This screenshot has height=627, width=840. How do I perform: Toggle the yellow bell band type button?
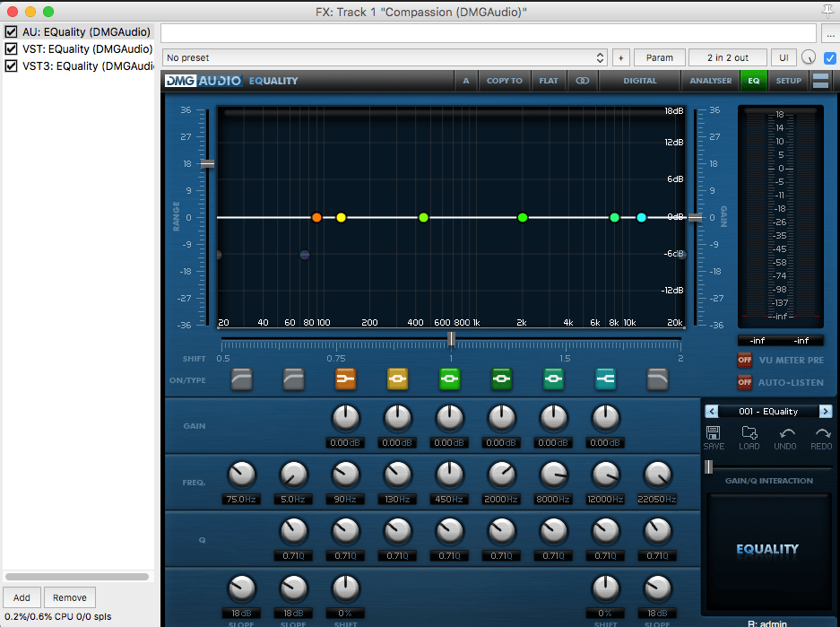click(x=397, y=379)
